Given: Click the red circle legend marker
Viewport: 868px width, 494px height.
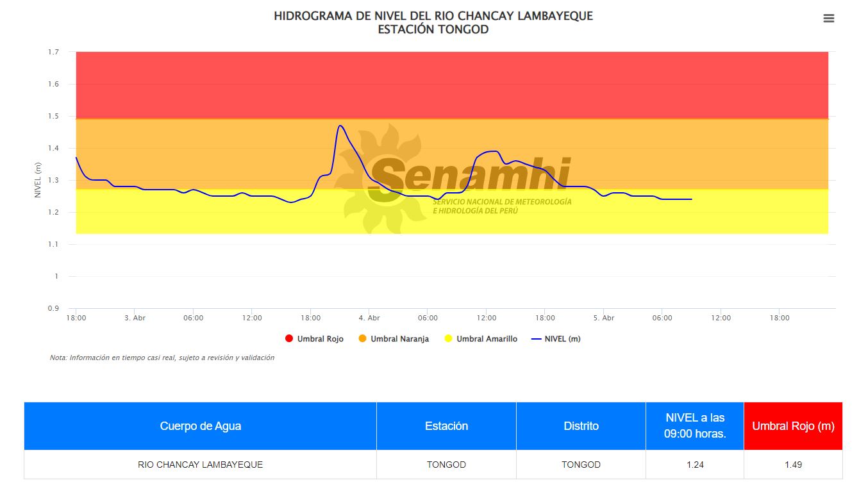Looking at the screenshot, I should (289, 339).
